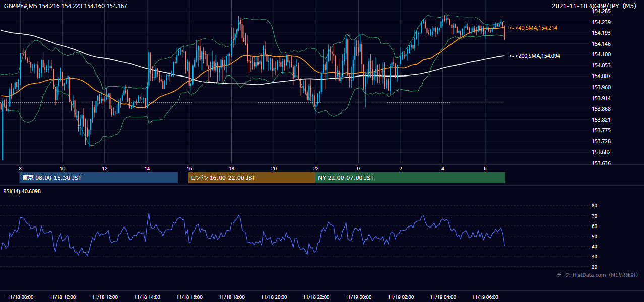This screenshot has width=644, height=302.
Task: Click hour tick 8 under price chart
Action: 20,168
